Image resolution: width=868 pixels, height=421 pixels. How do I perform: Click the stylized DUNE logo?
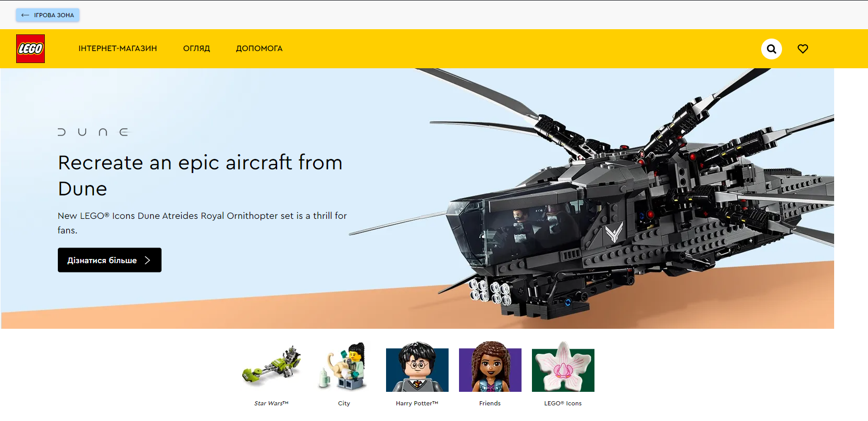pyautogui.click(x=93, y=132)
